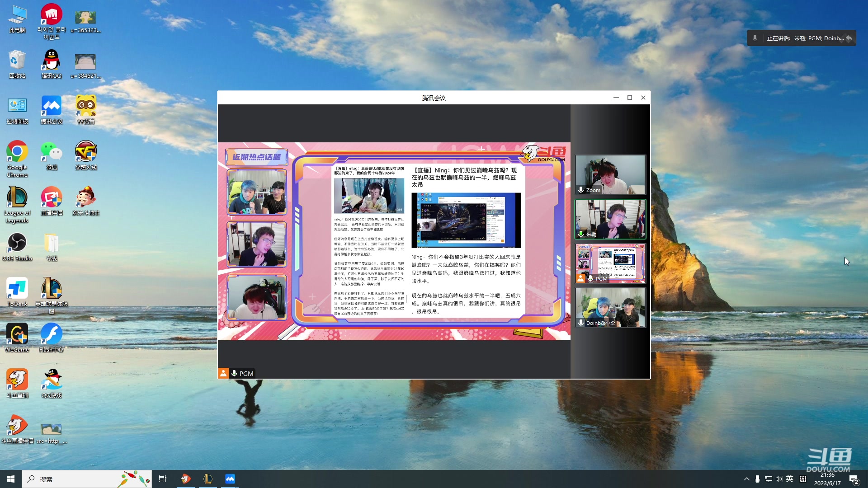Viewport: 868px width, 488px height.
Task: Open the notification center with 2 alerts
Action: [854, 479]
